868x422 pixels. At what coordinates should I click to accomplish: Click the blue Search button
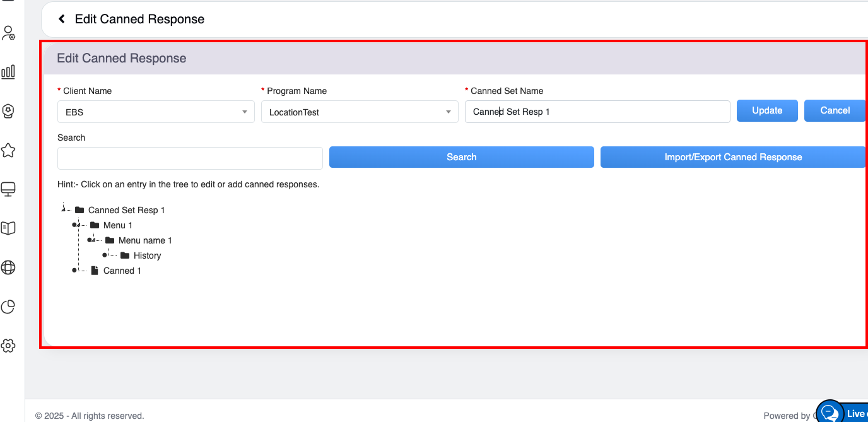click(461, 157)
